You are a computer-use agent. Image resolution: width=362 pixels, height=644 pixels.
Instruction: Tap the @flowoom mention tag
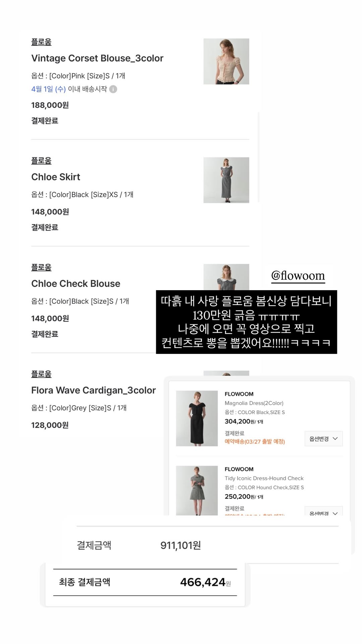[x=298, y=276]
